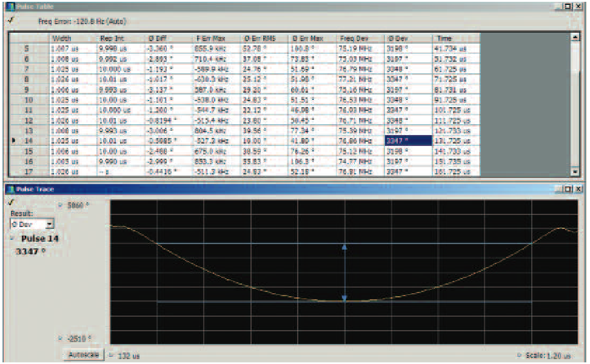Click the Pulse Trace window checkmark icon
590x364 pixels.
coord(10,202)
